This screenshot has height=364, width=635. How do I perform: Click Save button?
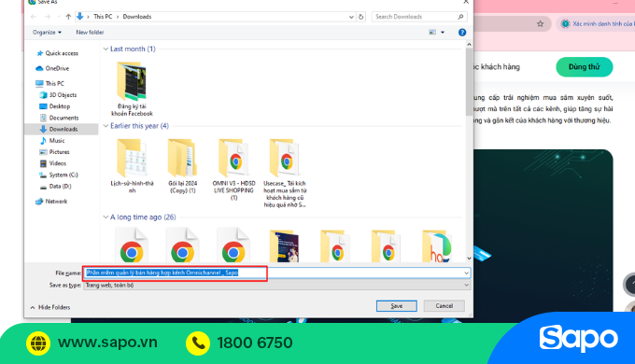tap(397, 306)
